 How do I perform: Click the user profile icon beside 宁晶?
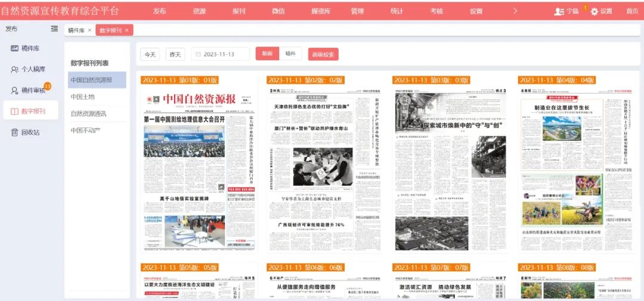click(559, 11)
